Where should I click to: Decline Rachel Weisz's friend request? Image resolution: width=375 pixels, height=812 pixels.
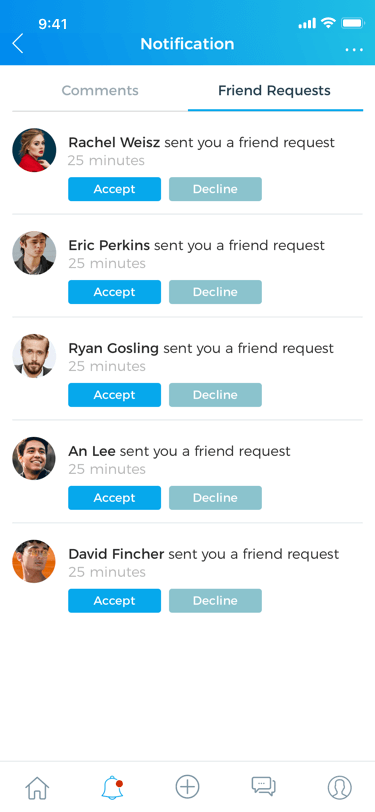pyautogui.click(x=215, y=189)
